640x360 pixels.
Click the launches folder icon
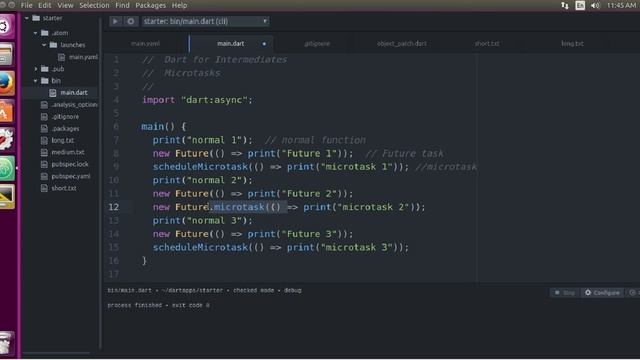pos(53,45)
